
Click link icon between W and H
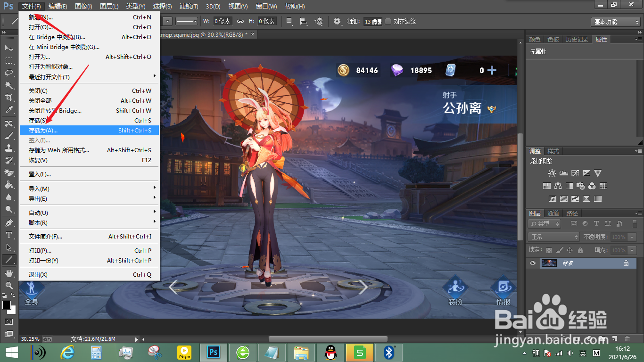[240, 21]
